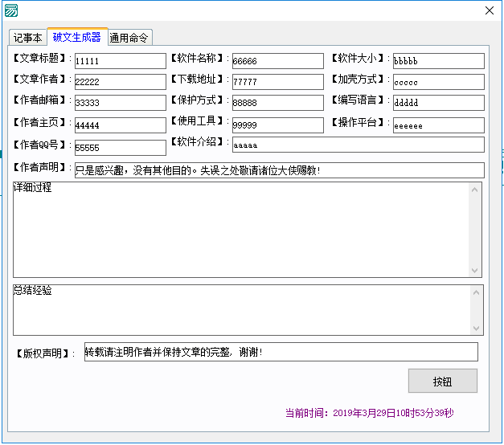Click the 软件介绍 field with aaaaa
This screenshot has height=445, width=504.
tap(359, 145)
